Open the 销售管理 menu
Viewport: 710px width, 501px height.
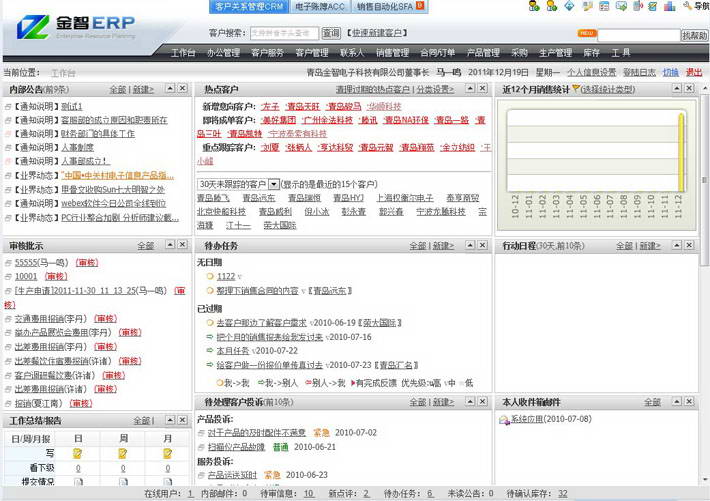coord(392,53)
